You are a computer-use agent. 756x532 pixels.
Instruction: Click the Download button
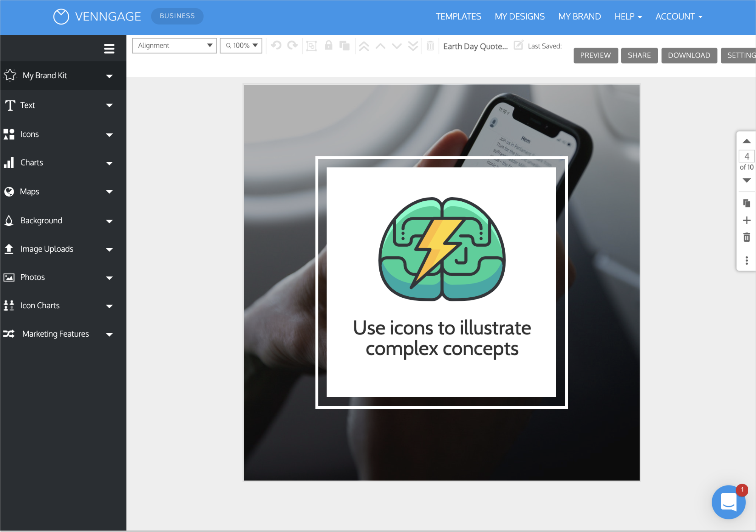689,55
